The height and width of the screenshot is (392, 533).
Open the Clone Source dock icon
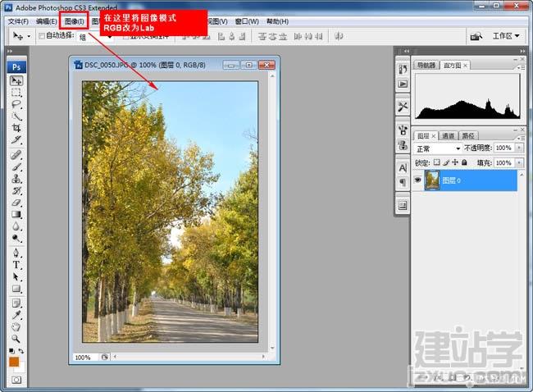(x=403, y=145)
